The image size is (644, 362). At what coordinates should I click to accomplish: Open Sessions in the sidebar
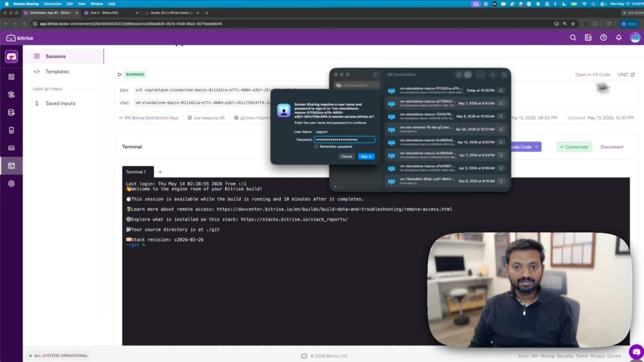coord(63,56)
